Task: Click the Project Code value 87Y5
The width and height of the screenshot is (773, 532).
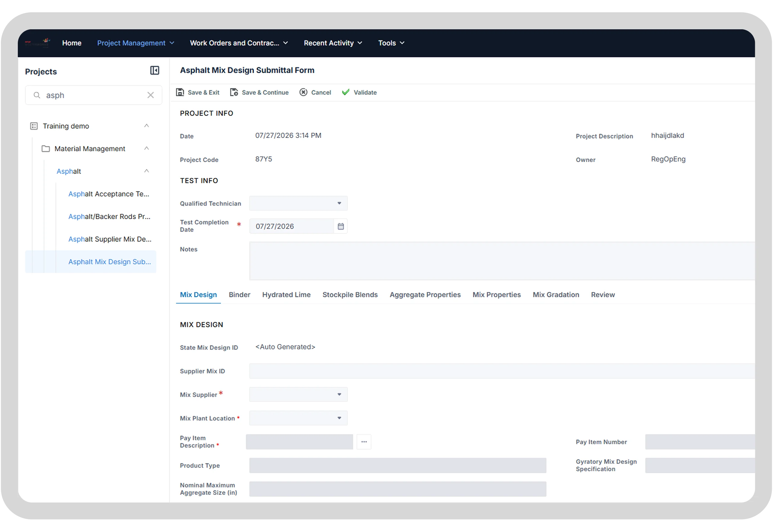Action: click(263, 159)
